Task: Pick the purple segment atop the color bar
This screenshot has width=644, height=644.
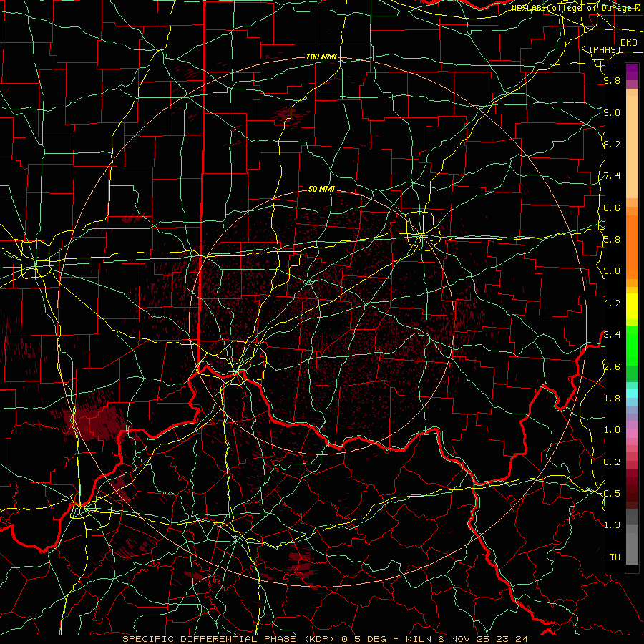Action: tap(632, 72)
